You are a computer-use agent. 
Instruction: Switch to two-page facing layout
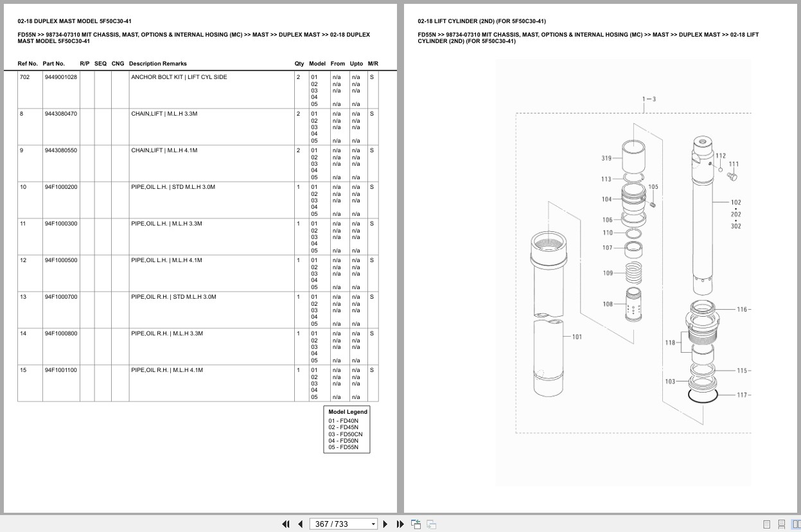point(795,524)
